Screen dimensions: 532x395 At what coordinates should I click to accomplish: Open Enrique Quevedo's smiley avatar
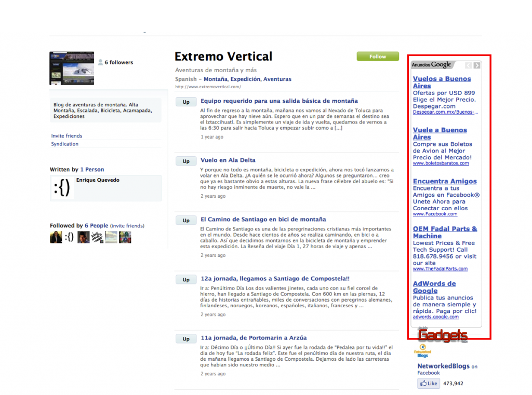62,187
